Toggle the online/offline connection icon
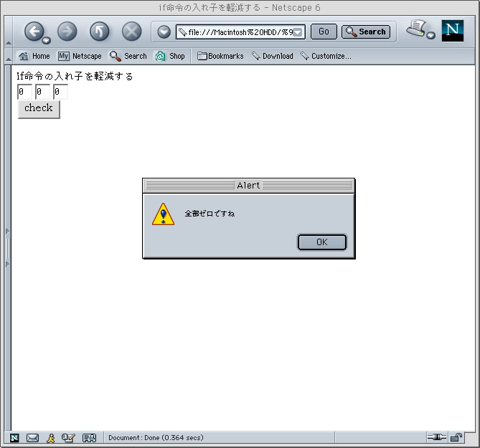 pos(436,437)
